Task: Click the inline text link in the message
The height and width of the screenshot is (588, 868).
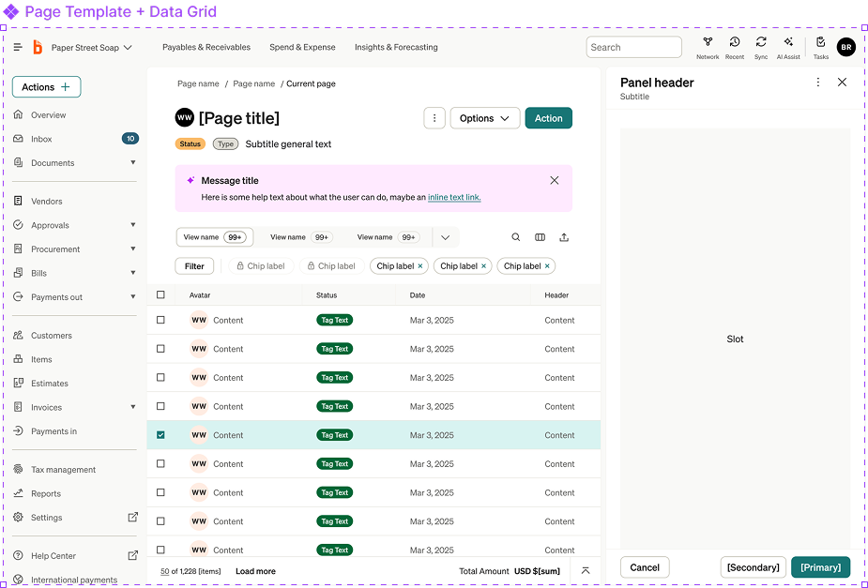Action: [454, 197]
